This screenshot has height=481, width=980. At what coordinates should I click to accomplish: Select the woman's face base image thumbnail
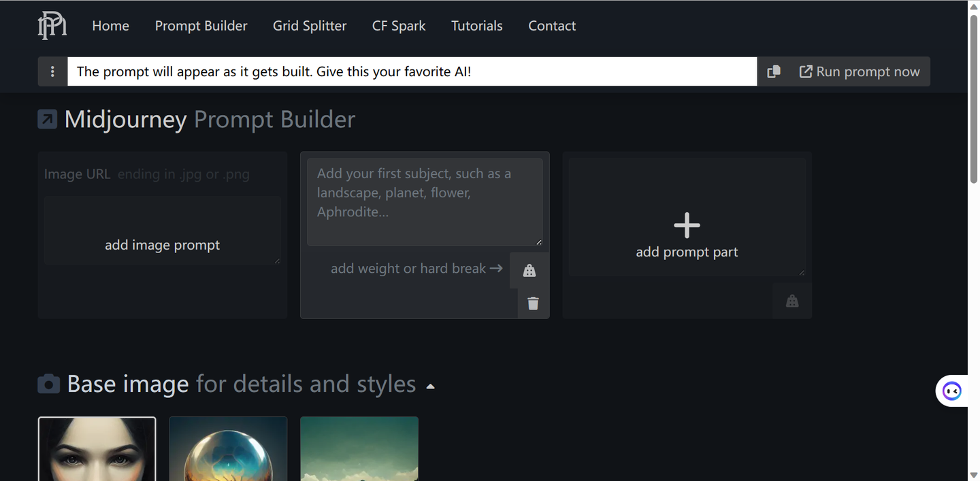(97, 449)
